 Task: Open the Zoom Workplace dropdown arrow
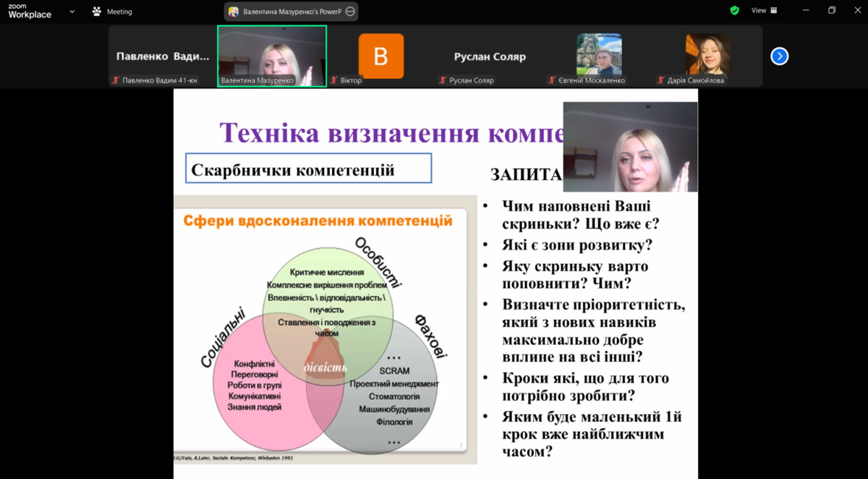pyautogui.click(x=72, y=12)
